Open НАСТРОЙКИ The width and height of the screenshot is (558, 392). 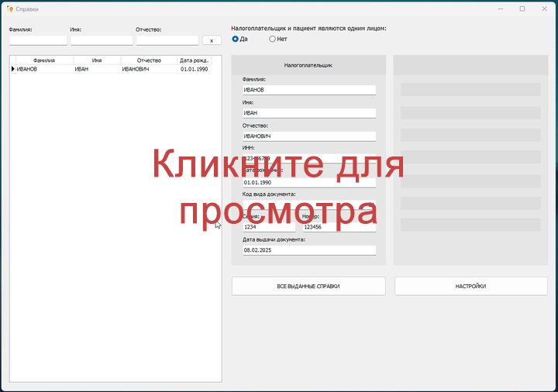(471, 286)
